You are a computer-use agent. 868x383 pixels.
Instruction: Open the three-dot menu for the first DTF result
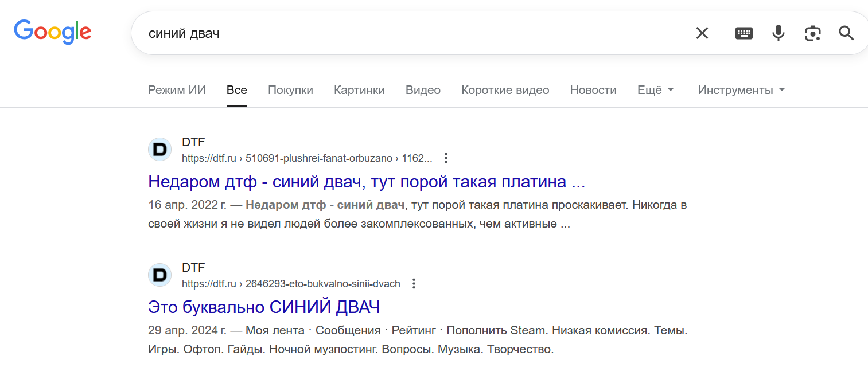[446, 158]
